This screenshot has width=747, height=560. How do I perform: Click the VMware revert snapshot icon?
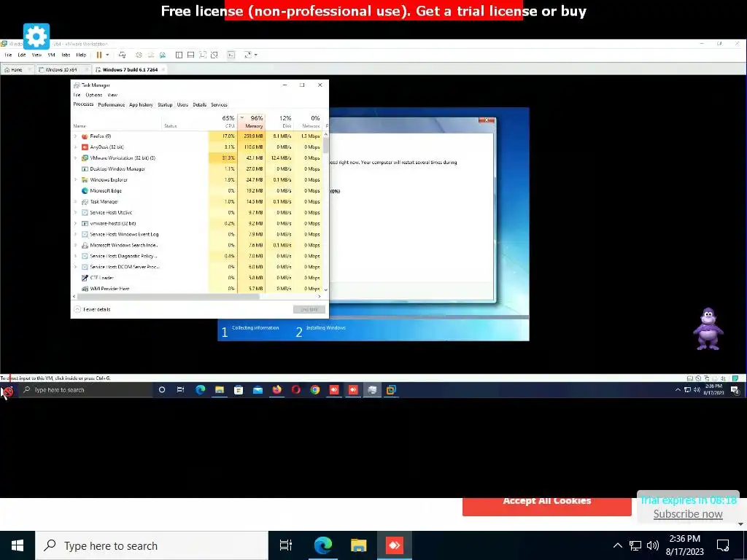coord(150,55)
